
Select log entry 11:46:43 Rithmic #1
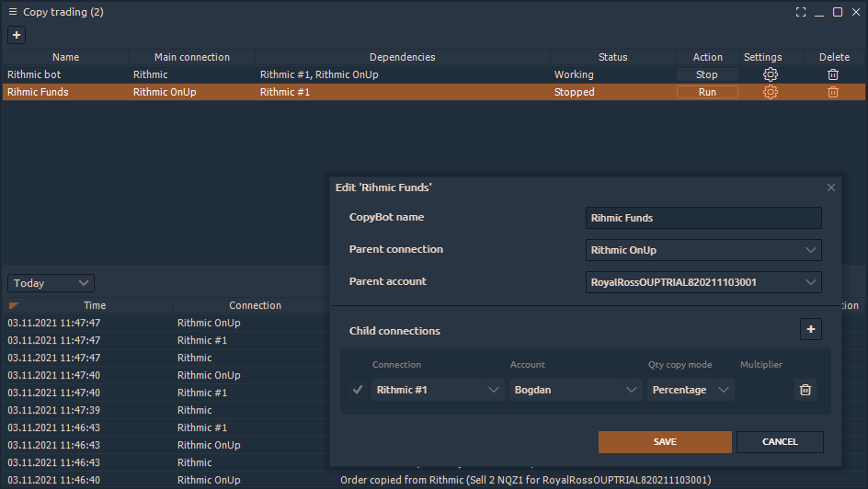pyautogui.click(x=166, y=427)
